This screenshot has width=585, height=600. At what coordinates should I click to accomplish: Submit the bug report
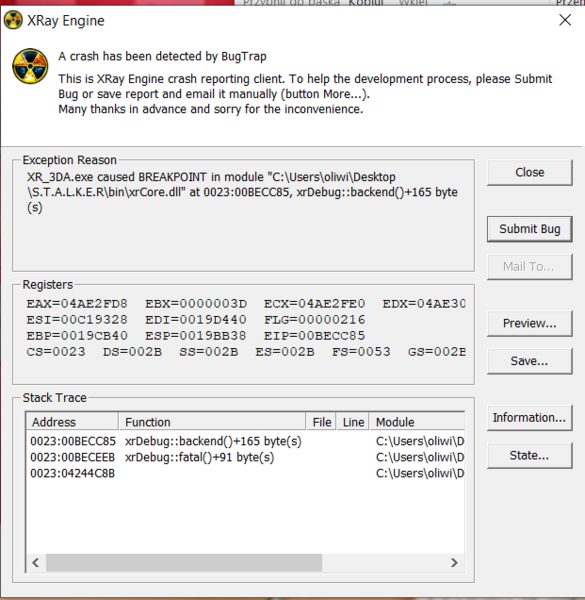(x=530, y=229)
